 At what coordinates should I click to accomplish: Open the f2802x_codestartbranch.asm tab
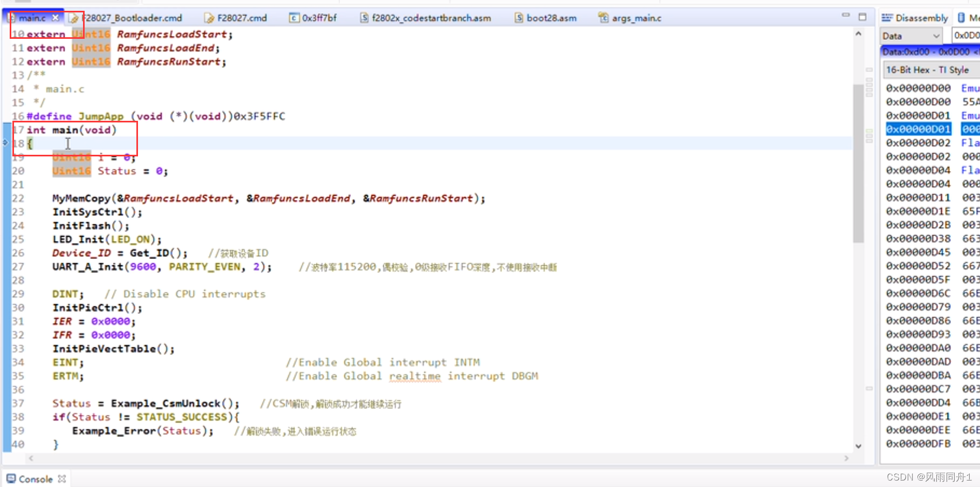pyautogui.click(x=425, y=18)
